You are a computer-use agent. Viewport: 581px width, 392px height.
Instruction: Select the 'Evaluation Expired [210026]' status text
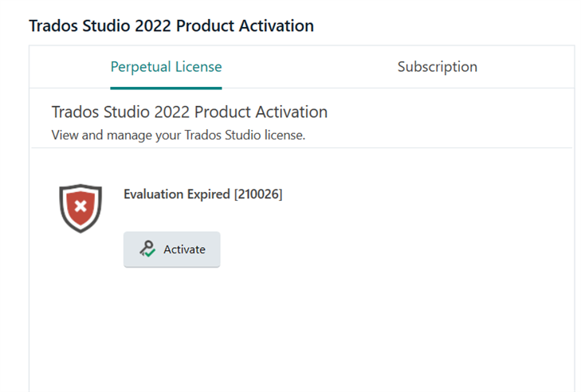click(x=202, y=194)
